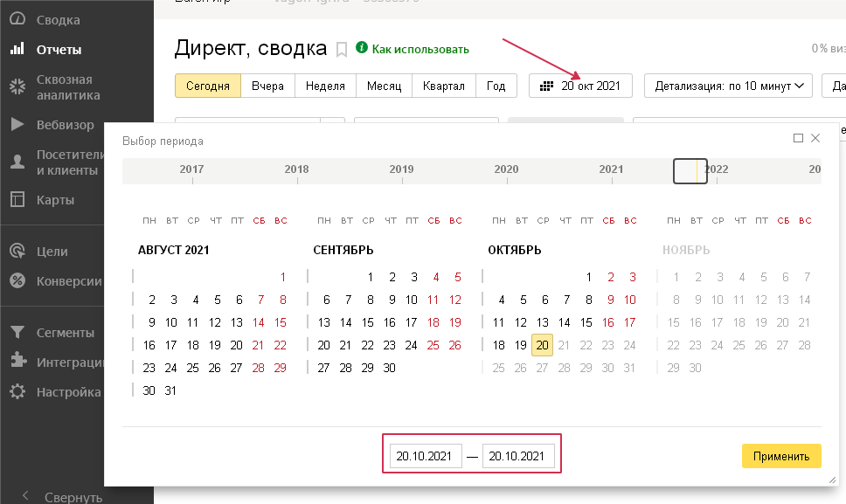Open the Сводка dashboard icon in sidebar

17,19
